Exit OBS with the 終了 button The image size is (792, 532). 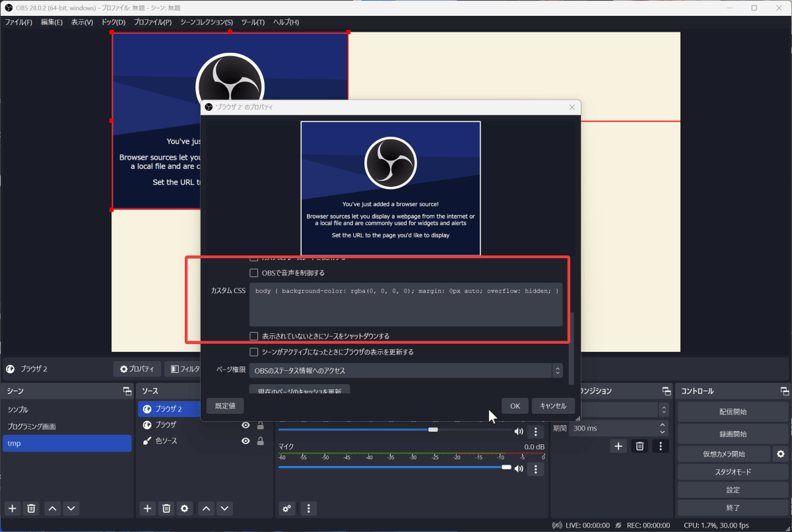click(x=733, y=508)
